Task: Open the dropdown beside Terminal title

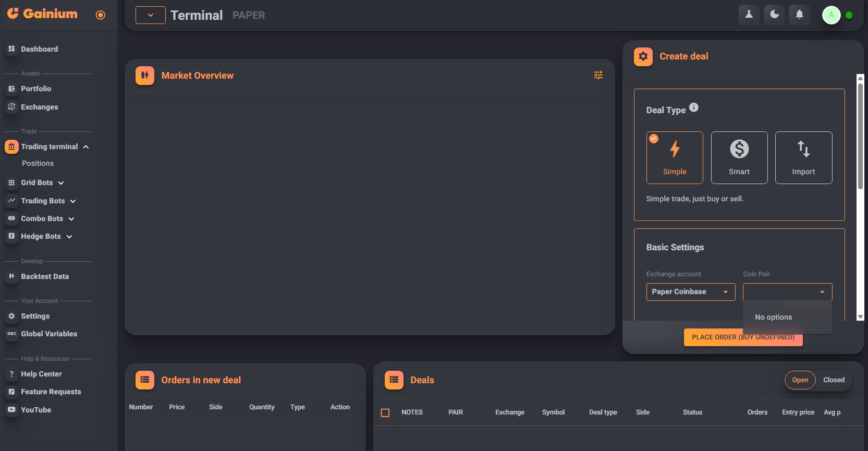Action: [150, 15]
